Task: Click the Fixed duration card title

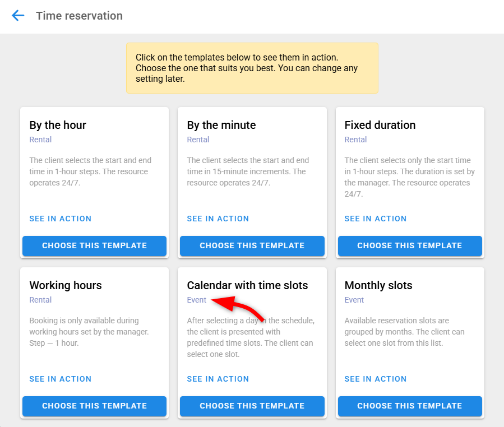Action: 380,125
